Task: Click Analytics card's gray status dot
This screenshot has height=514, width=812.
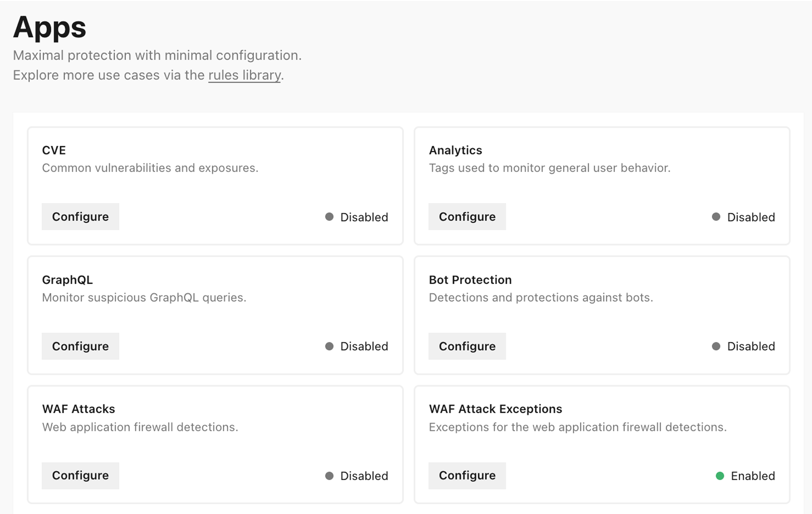Action: click(x=716, y=217)
